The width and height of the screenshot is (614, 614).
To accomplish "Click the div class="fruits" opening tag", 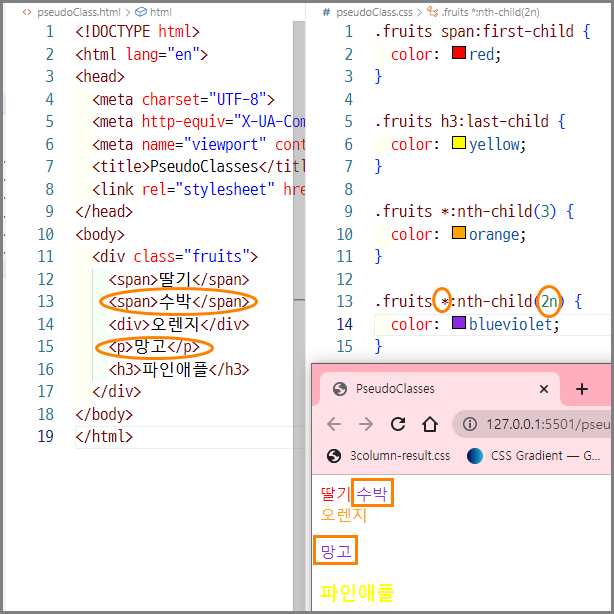I will [175, 256].
